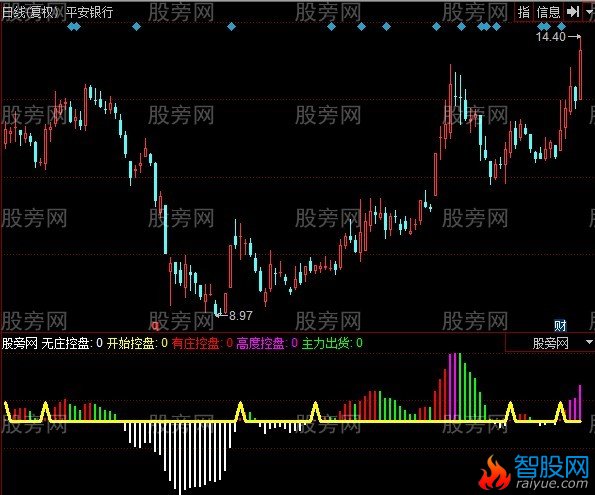Image resolution: width=595 pixels, height=495 pixels.
Task: Click the 8.97 low price label
Action: [241, 315]
